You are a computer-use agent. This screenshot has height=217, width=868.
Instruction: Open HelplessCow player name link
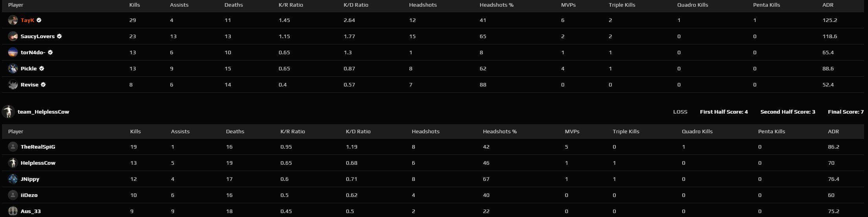tap(38, 163)
